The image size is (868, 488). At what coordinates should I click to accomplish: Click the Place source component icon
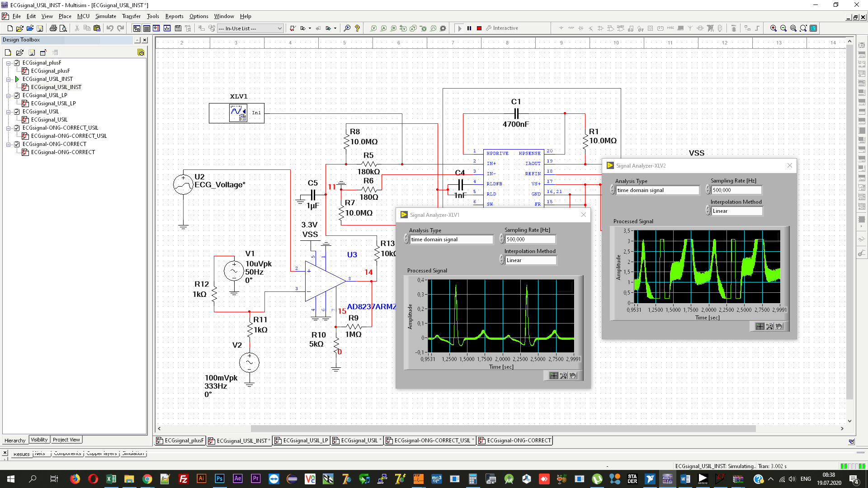[561, 28]
